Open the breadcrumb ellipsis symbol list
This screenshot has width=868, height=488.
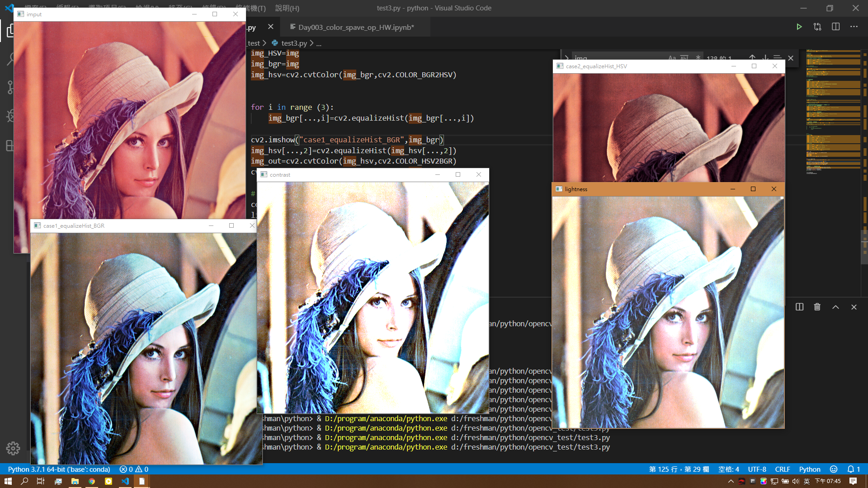(319, 43)
